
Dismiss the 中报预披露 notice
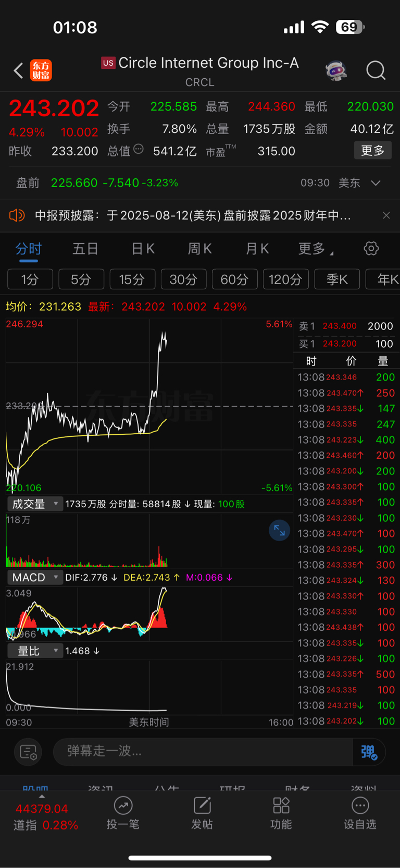(x=386, y=215)
